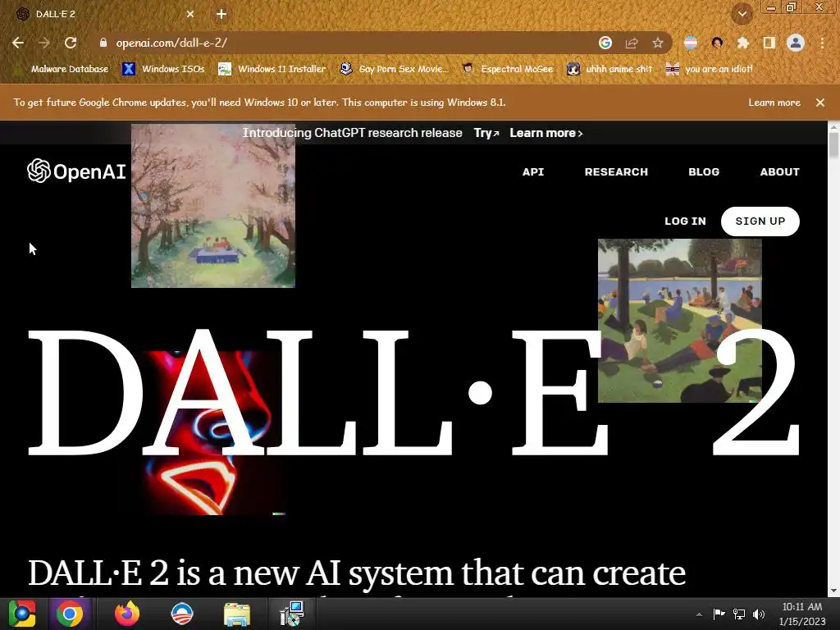Image resolution: width=840 pixels, height=630 pixels.
Task: Click the Google icon in address bar
Action: 605,43
